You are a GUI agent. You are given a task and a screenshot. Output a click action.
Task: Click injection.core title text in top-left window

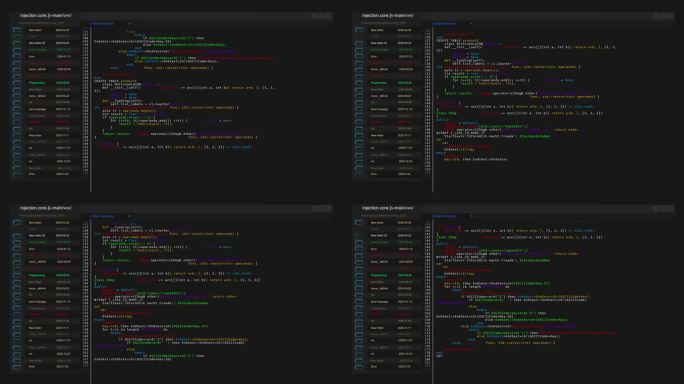(x=45, y=15)
